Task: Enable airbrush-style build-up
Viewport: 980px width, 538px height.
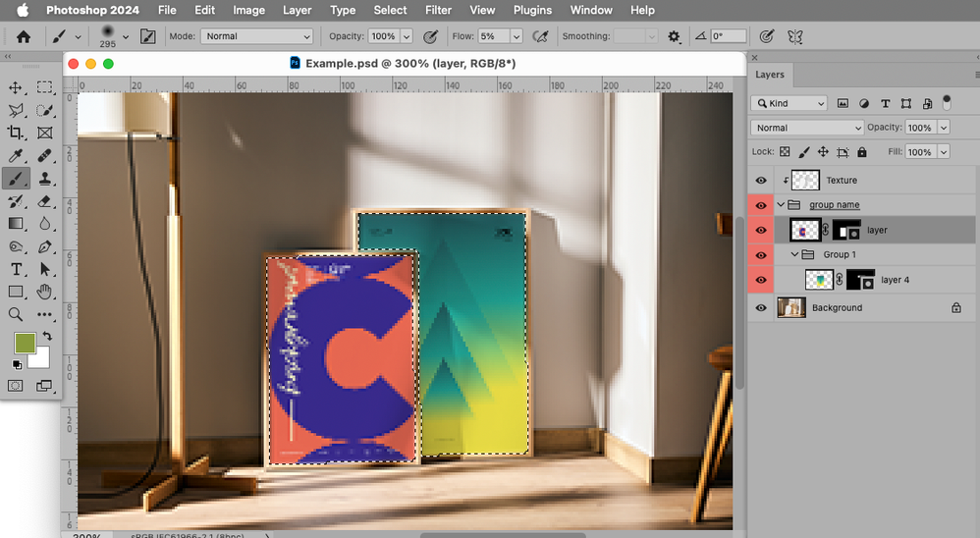Action: [x=540, y=37]
